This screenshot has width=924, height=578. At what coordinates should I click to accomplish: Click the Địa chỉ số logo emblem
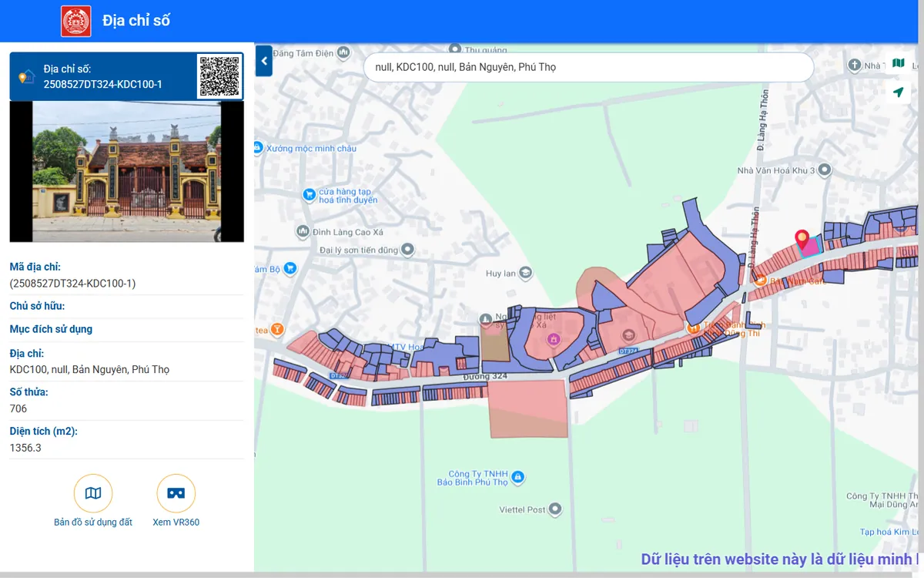pos(76,21)
